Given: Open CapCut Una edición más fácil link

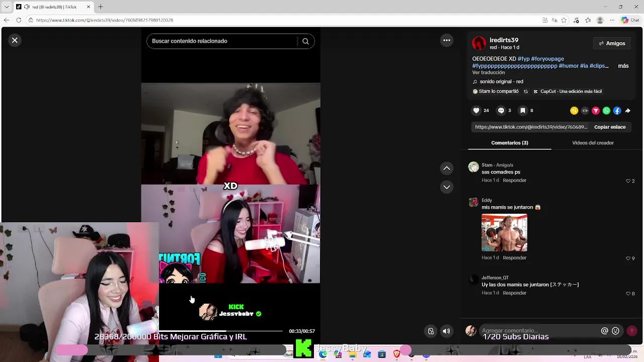Looking at the screenshot, I should [568, 92].
